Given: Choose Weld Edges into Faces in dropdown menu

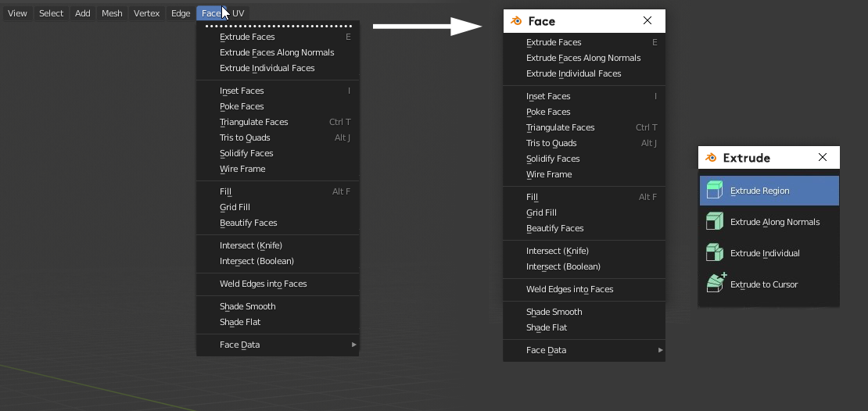Looking at the screenshot, I should (278, 283).
